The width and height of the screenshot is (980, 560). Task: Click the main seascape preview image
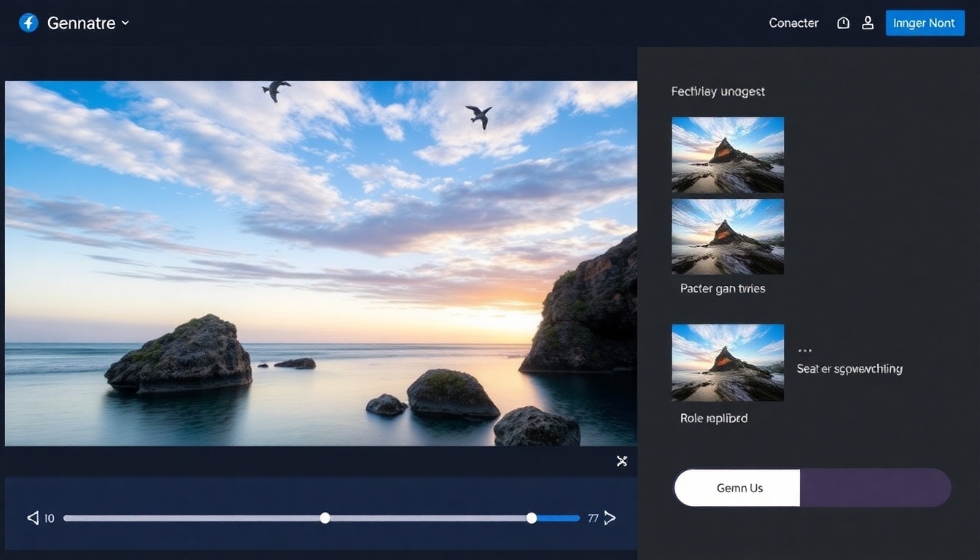pos(321,263)
